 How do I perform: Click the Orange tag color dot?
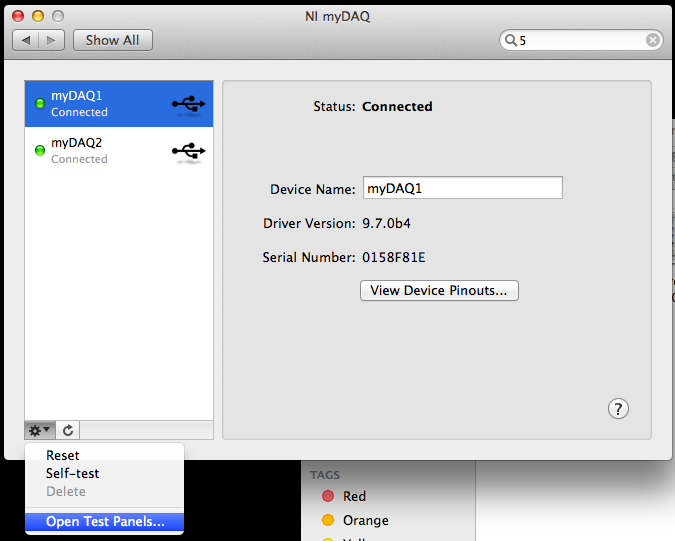tap(327, 520)
